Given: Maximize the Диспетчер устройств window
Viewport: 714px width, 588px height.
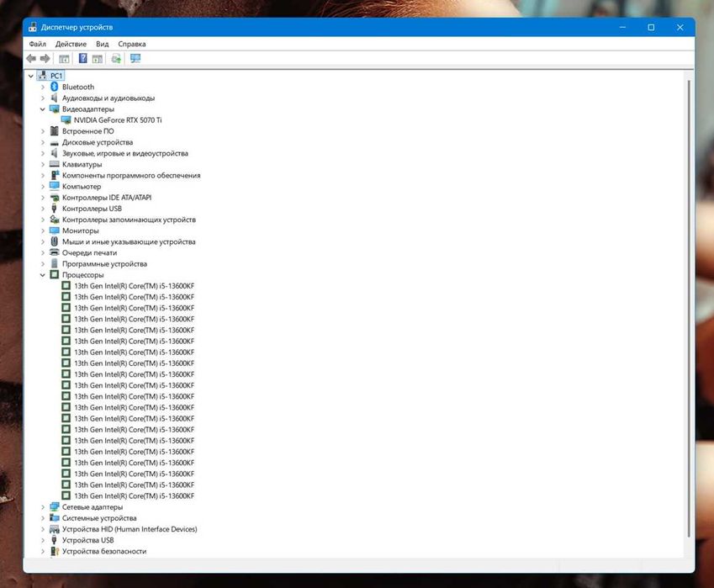Looking at the screenshot, I should (x=651, y=27).
